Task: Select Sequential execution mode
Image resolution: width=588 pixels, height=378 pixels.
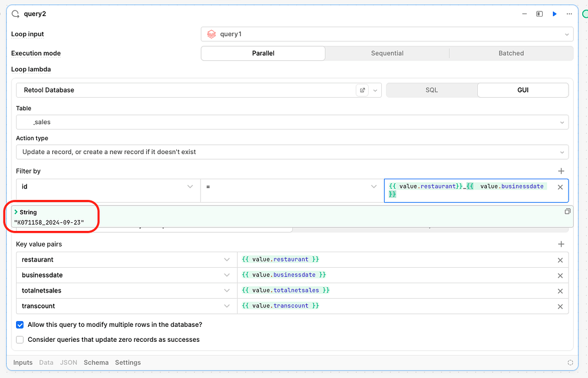Action: pyautogui.click(x=387, y=53)
